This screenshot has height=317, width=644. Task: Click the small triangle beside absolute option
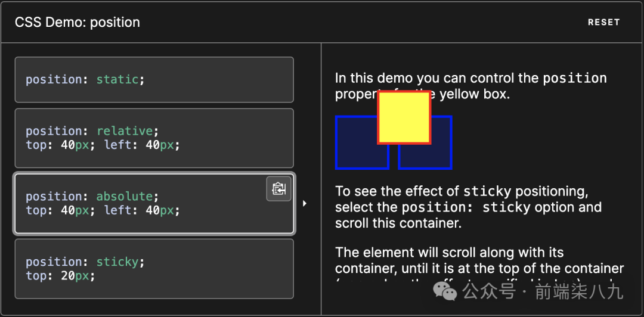coord(304,203)
